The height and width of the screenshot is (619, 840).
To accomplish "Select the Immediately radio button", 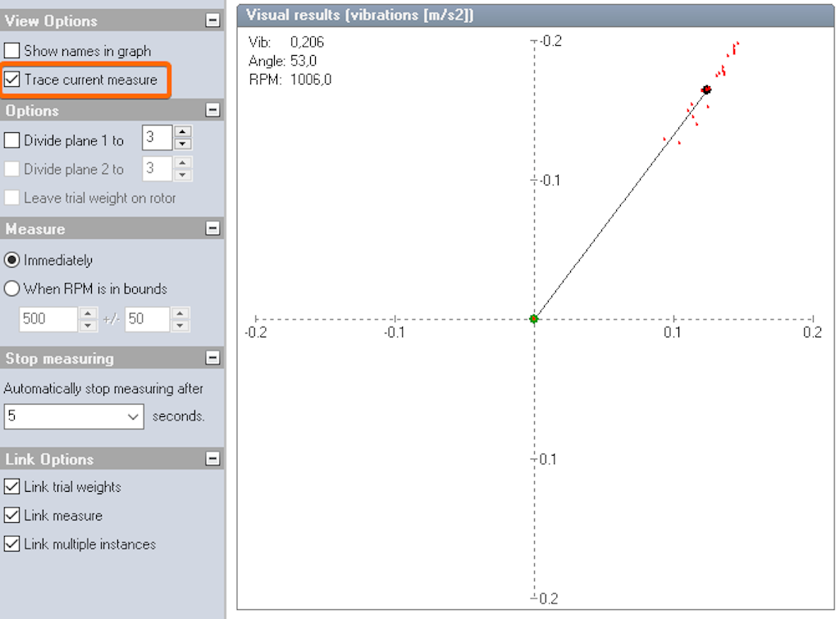I will coord(11,260).
